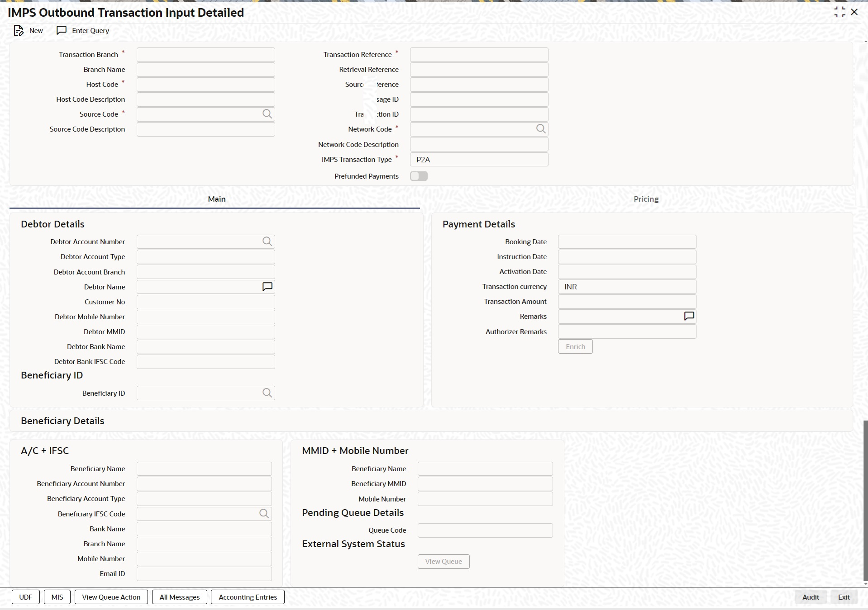Click View Queue Action button

coord(111,597)
